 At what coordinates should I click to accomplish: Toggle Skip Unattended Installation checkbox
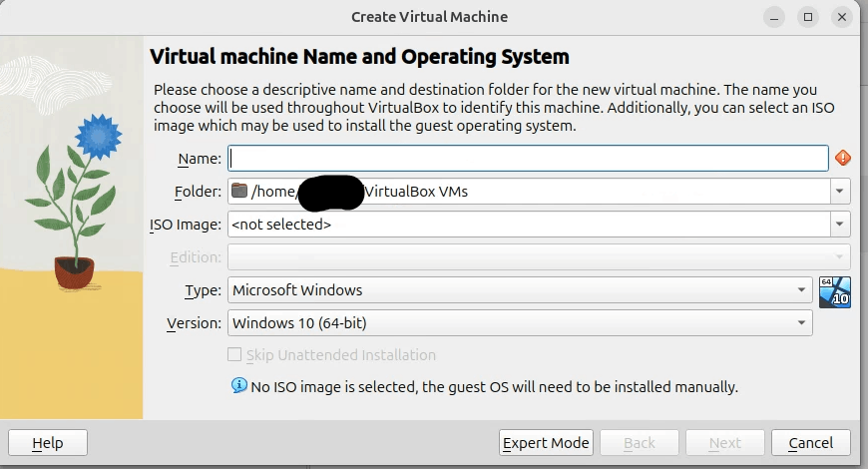point(234,355)
